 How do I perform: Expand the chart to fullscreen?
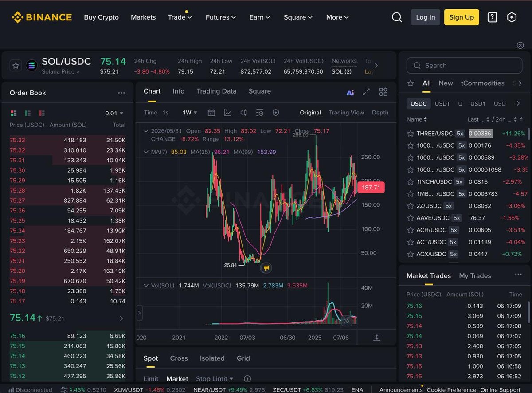point(366,92)
